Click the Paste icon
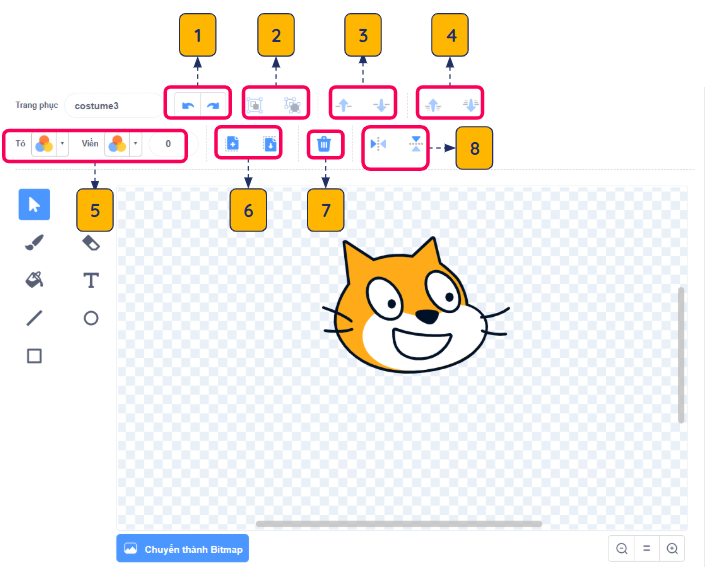The height and width of the screenshot is (567, 705). (270, 144)
